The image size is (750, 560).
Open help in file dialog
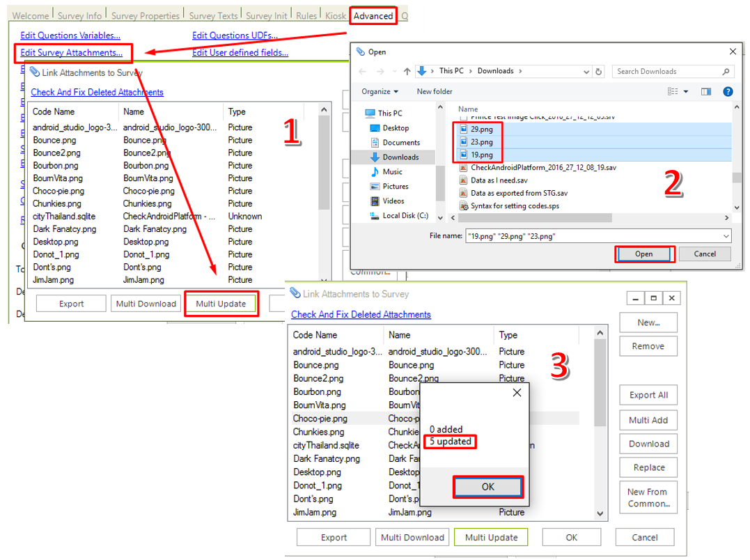point(728,91)
